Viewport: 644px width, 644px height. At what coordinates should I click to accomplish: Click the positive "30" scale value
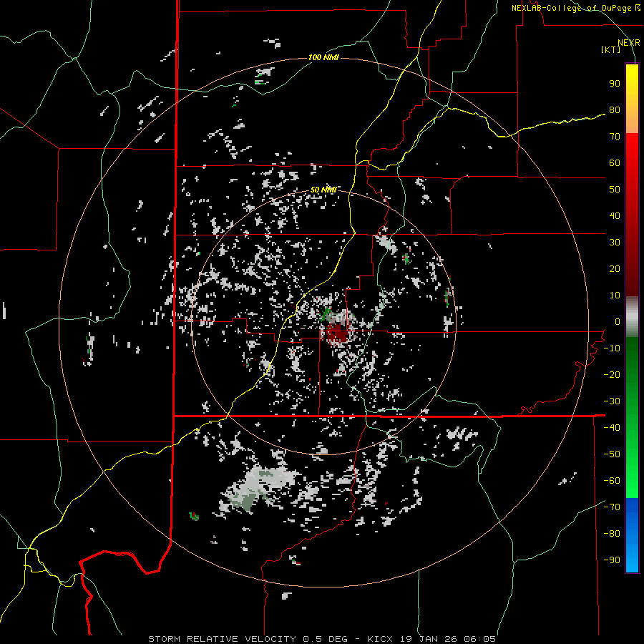tap(615, 243)
